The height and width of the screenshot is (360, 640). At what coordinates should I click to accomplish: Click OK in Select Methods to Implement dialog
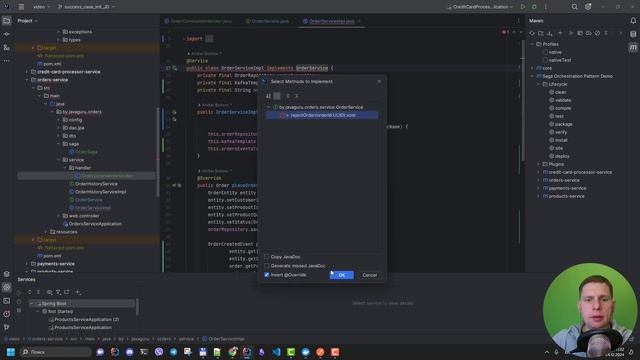click(341, 275)
